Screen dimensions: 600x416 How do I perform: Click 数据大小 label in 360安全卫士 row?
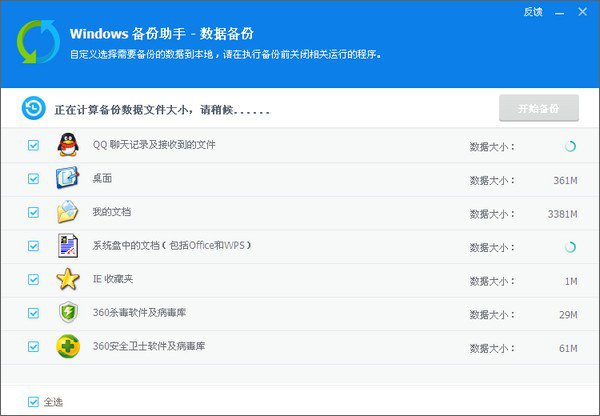[492, 349]
